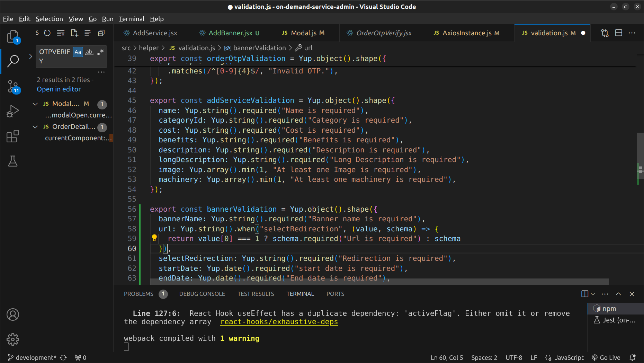Collapse the Modal.js search result
Image resolution: width=644 pixels, height=363 pixels.
pos(35,104)
